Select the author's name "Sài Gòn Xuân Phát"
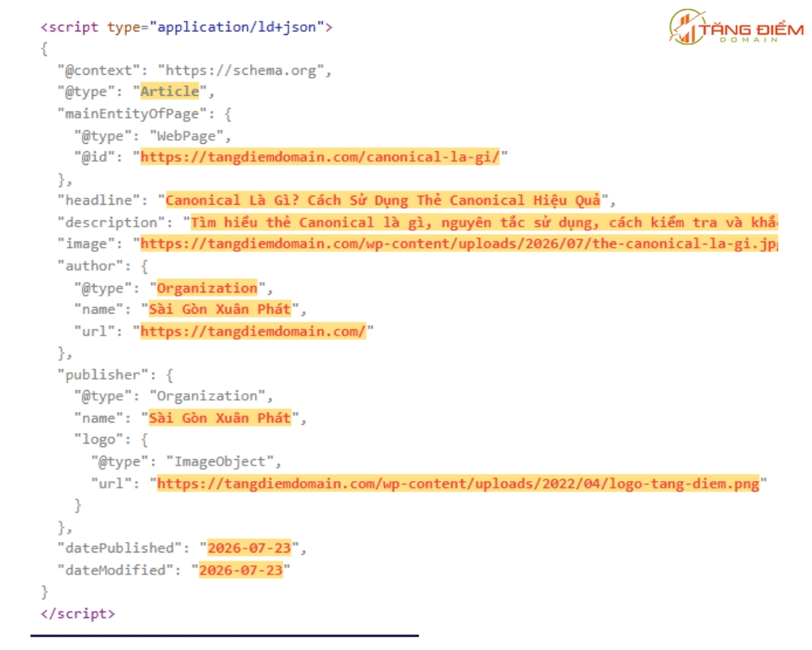 pos(220,310)
